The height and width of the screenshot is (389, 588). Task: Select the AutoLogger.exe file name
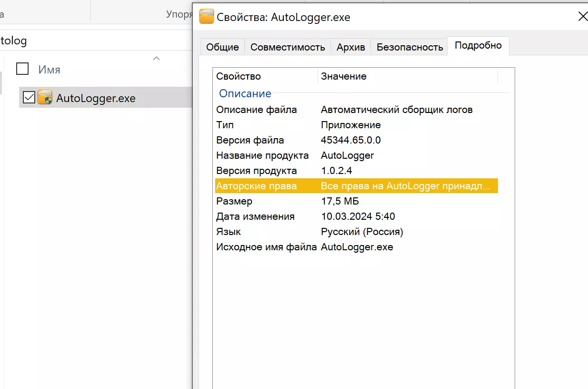tap(96, 98)
